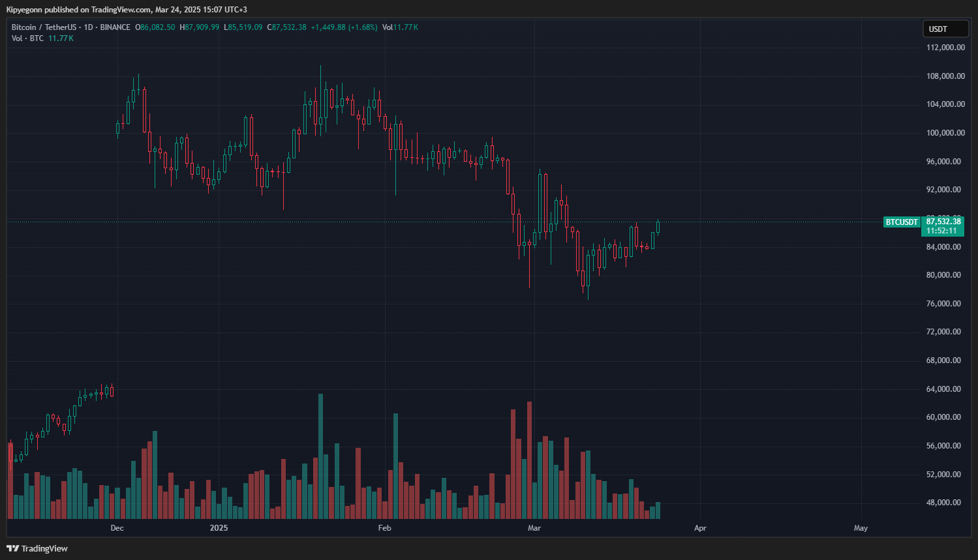Image resolution: width=978 pixels, height=560 pixels.
Task: Click the 100,000.00 price axis label
Action: (945, 133)
